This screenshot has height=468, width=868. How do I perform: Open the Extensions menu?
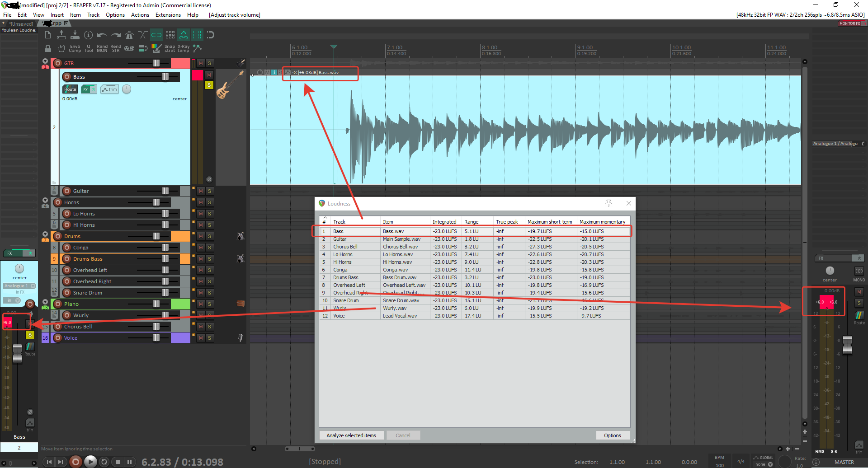pyautogui.click(x=168, y=15)
